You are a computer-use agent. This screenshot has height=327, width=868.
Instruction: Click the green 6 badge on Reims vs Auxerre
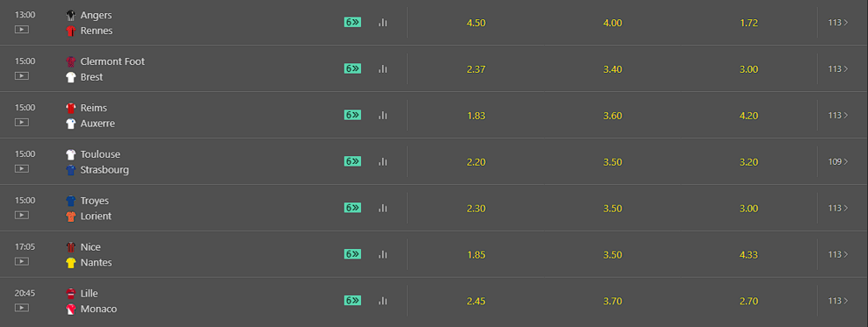[x=352, y=115]
